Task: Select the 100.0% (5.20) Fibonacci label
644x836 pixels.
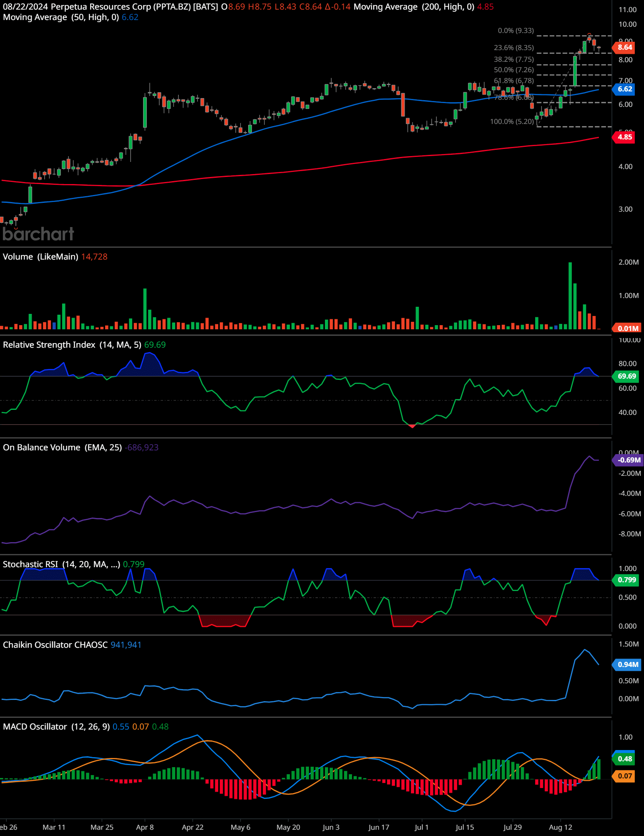Action: click(512, 122)
